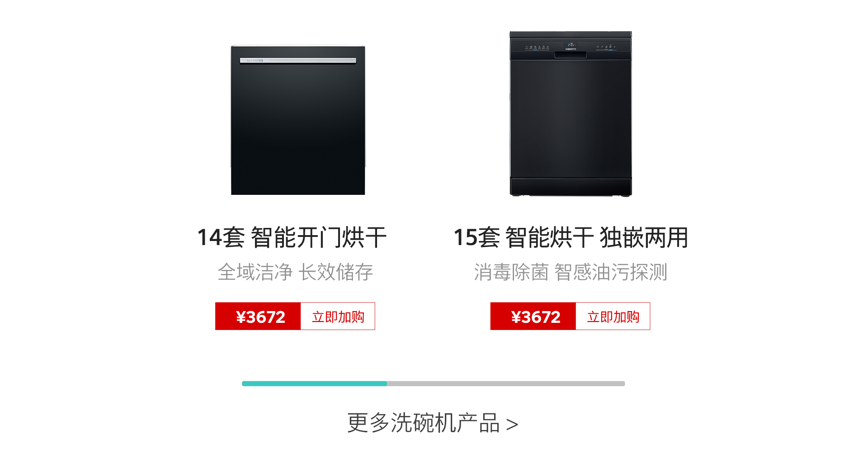The height and width of the screenshot is (449, 868).
Task: Click the teal portion of the carousel progress bar
Action: [314, 383]
